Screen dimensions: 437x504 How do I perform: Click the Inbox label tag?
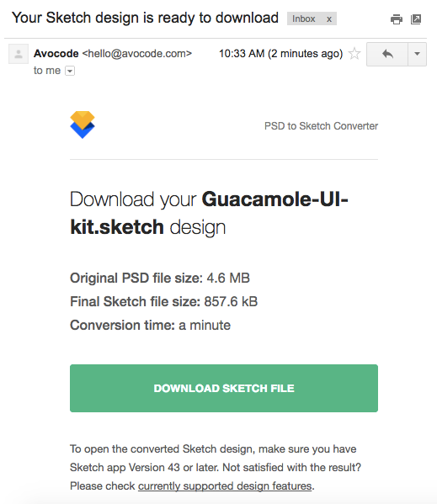coord(304,19)
